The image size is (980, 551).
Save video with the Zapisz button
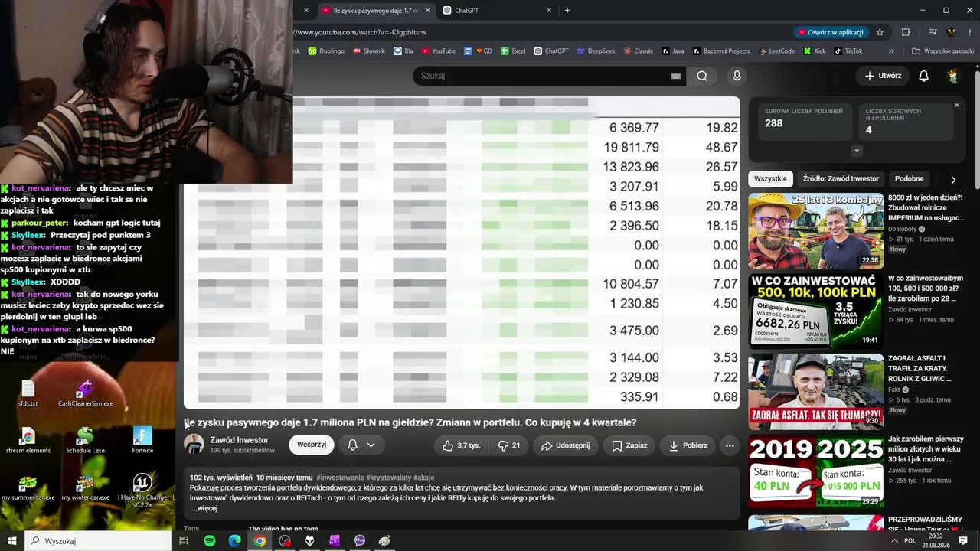coord(629,445)
